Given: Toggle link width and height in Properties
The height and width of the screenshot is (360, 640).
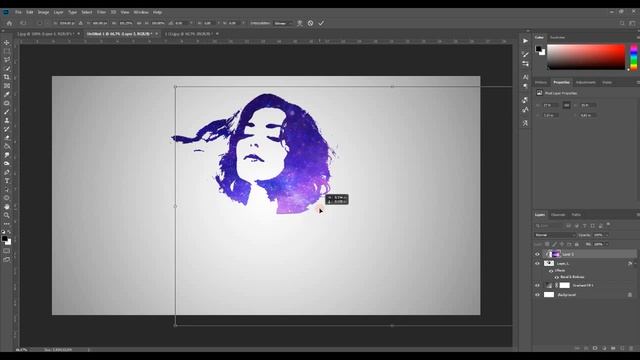Looking at the screenshot, I should [567, 105].
